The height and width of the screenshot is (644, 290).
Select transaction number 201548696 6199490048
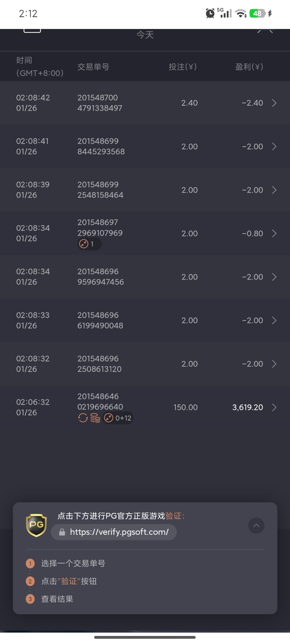click(x=100, y=320)
